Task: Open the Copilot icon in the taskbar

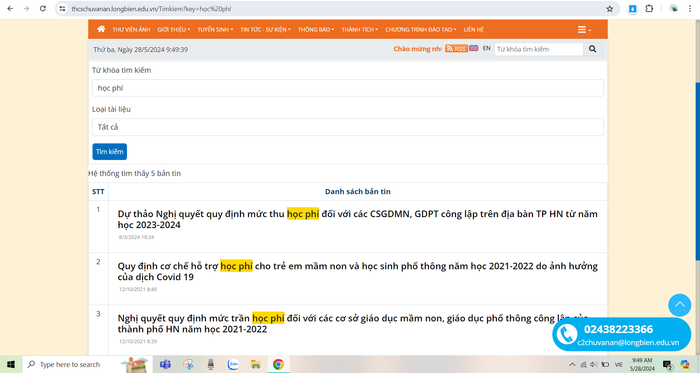Action: [685, 365]
